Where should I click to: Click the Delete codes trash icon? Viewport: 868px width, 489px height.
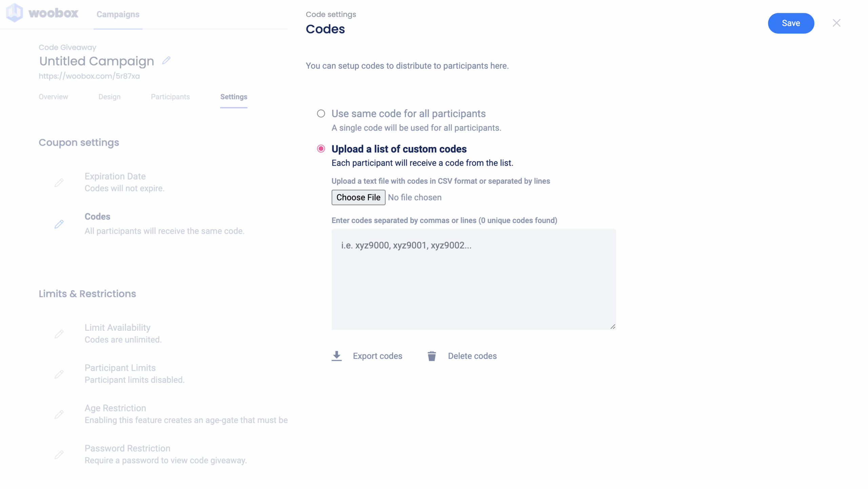coord(432,356)
